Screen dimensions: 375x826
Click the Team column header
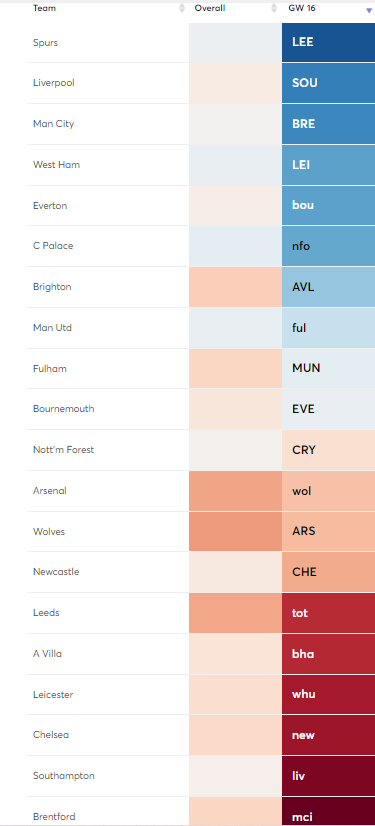[x=44, y=8]
